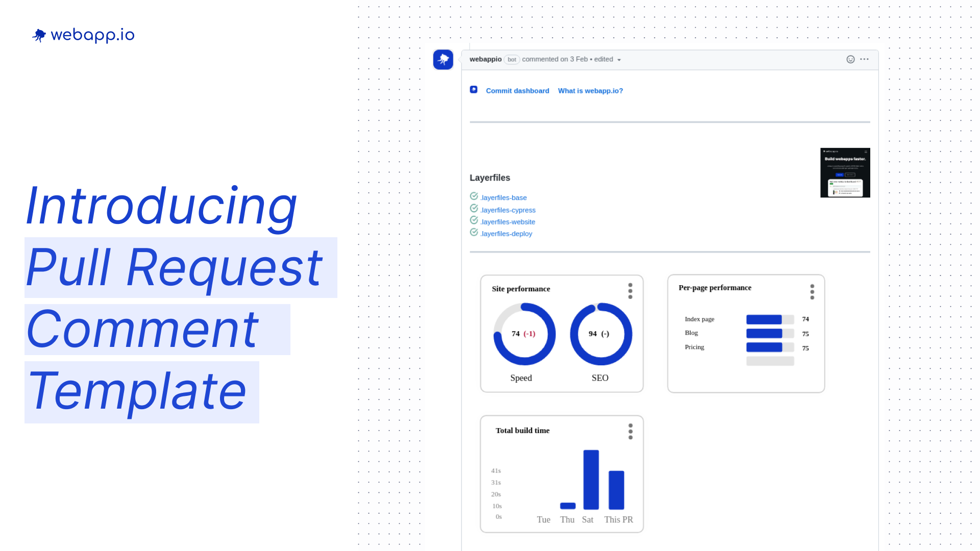
Task: Click the Blog performance bar
Action: coord(770,333)
